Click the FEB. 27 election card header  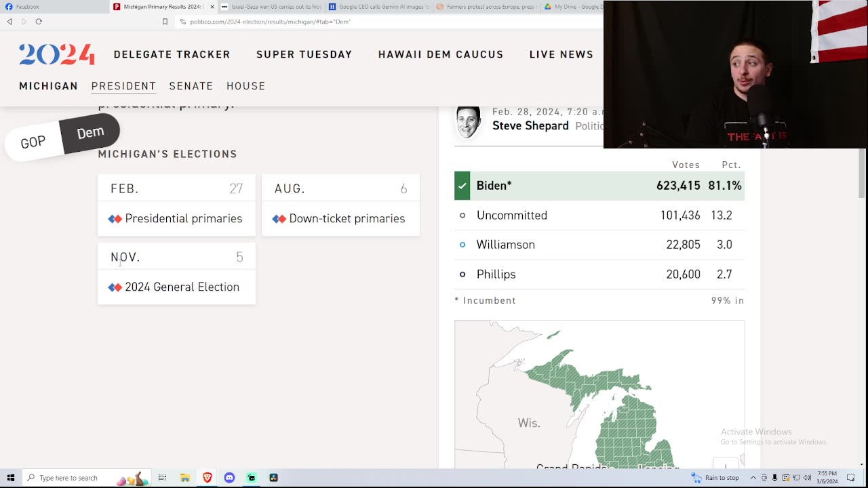tap(176, 188)
